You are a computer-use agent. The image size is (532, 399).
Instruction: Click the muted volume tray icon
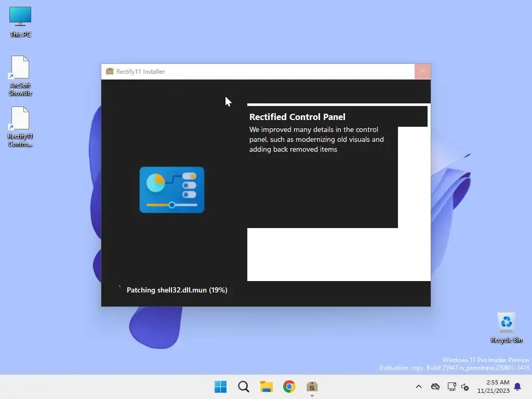(465, 387)
